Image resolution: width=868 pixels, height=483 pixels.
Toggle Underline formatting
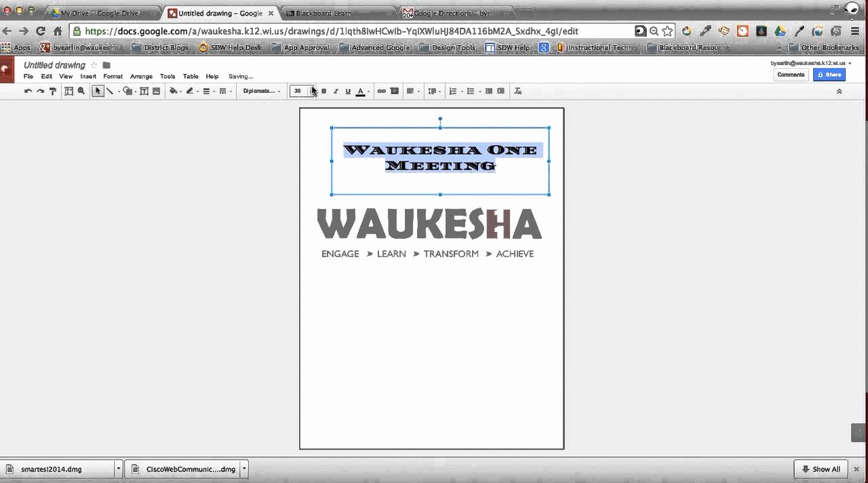[348, 91]
